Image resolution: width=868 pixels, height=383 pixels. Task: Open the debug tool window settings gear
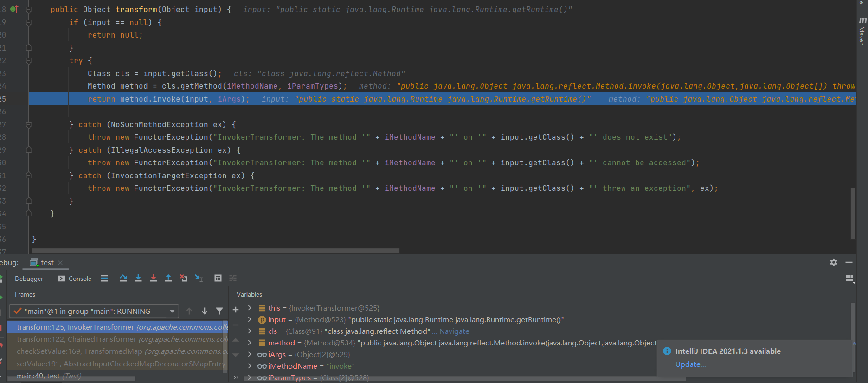click(834, 262)
